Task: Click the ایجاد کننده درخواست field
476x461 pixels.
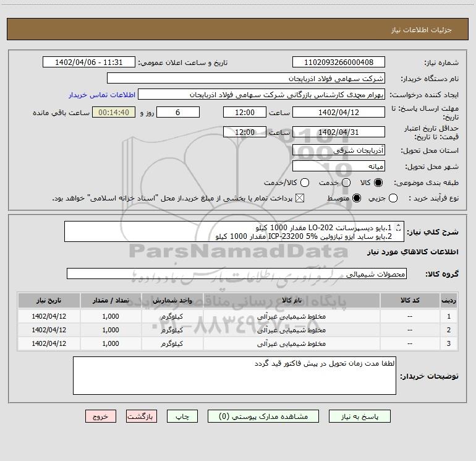Action: [261, 94]
